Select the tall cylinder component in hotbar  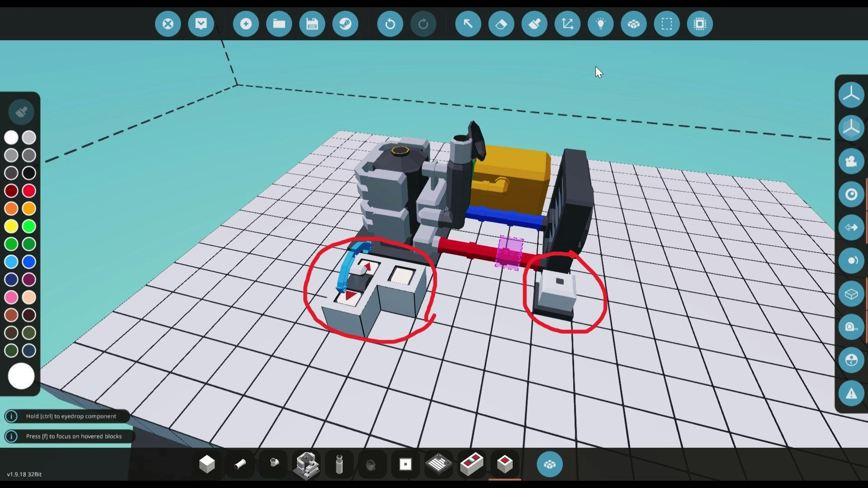pyautogui.click(x=340, y=464)
